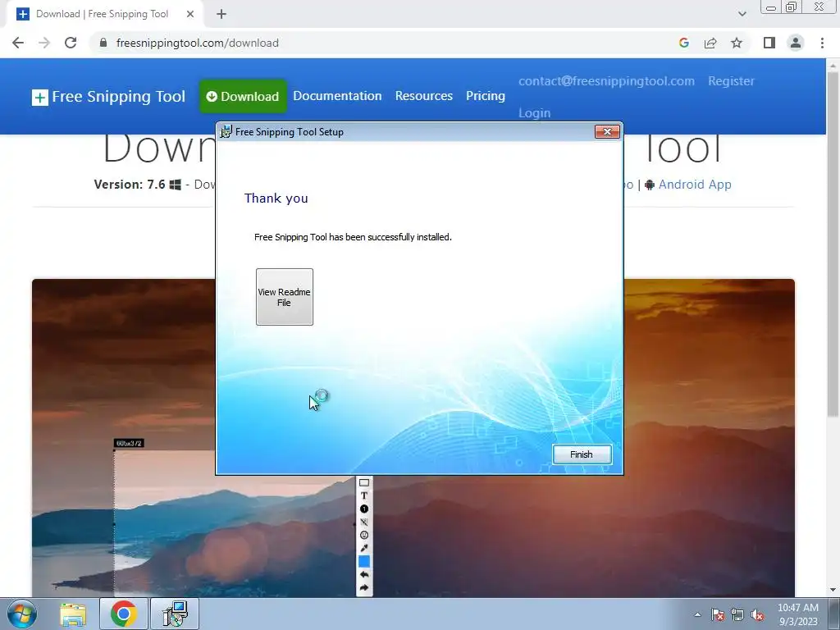Screen dimensions: 840x630
Task: Toggle the browser side panel
Action: pyautogui.click(x=769, y=43)
